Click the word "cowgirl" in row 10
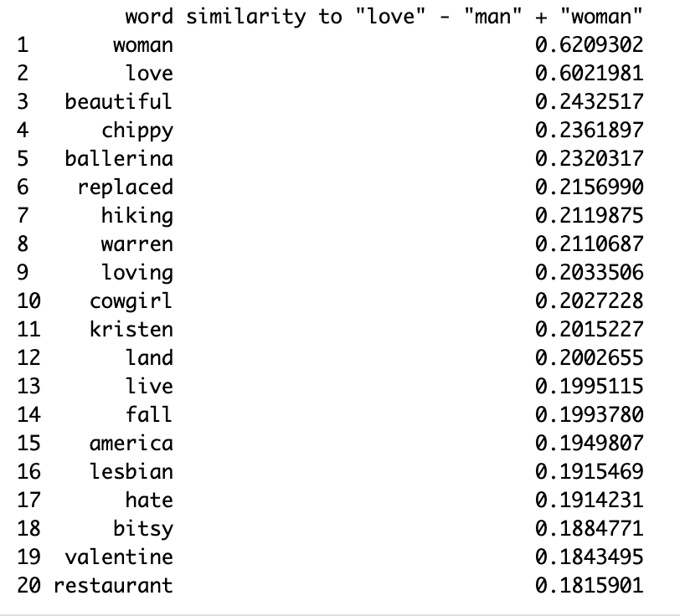Screen dimensions: 680x616 131,301
